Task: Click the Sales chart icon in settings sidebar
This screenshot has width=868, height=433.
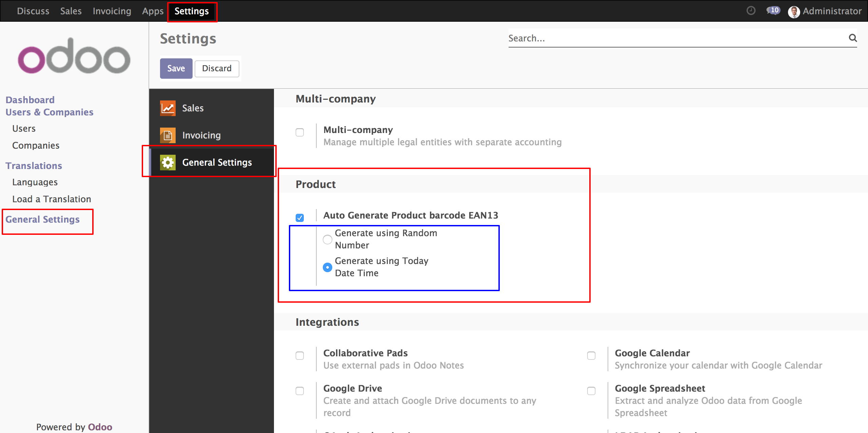Action: tap(168, 108)
